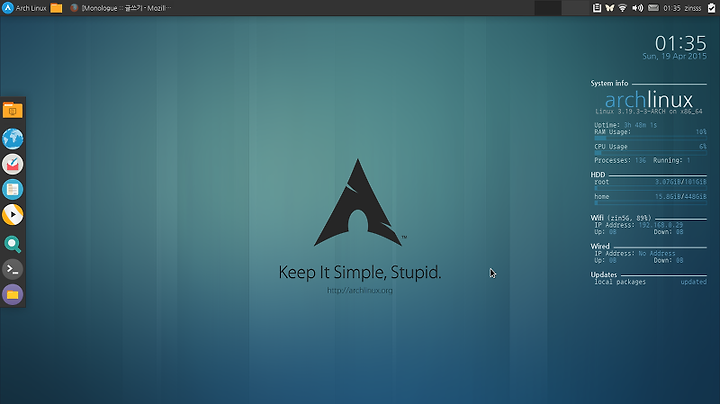The image size is (720, 404).
Task: Open the orange desktop folder in dock
Action: click(x=12, y=111)
